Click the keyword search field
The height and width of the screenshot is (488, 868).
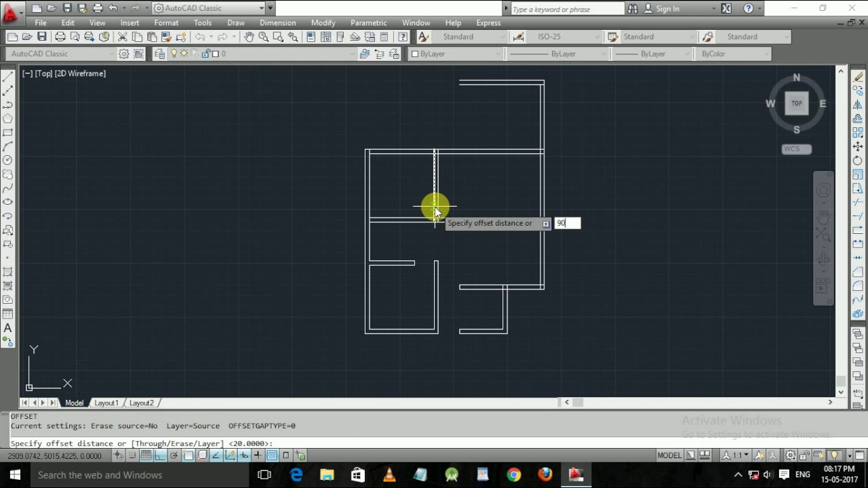[x=567, y=9]
